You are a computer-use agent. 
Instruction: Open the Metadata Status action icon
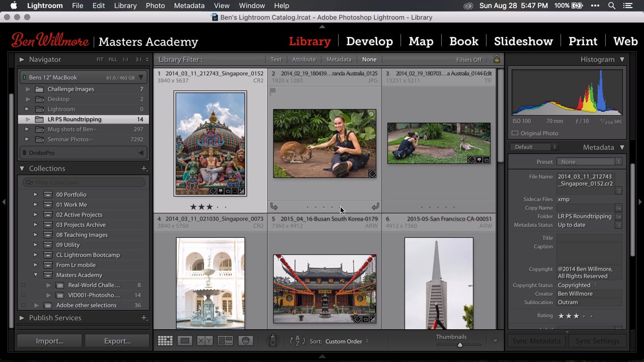(x=618, y=225)
